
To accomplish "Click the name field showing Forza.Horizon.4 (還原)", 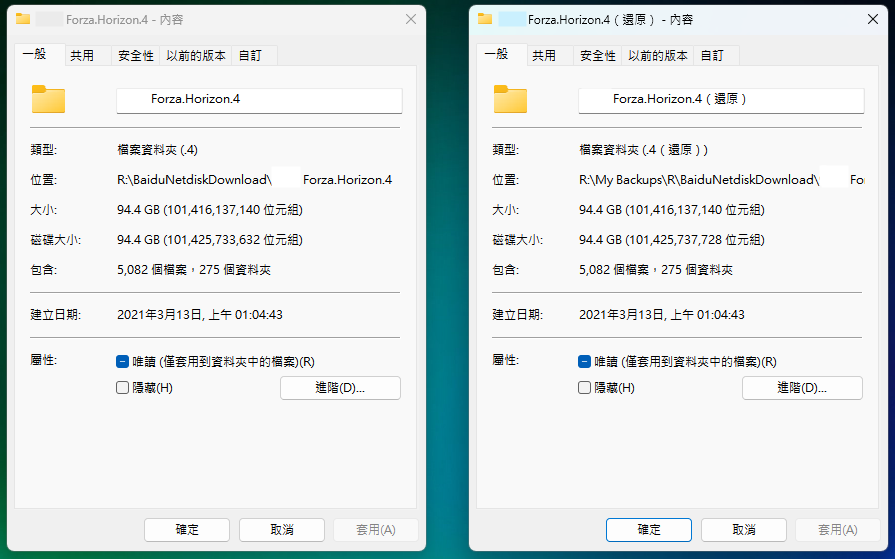I will click(721, 100).
